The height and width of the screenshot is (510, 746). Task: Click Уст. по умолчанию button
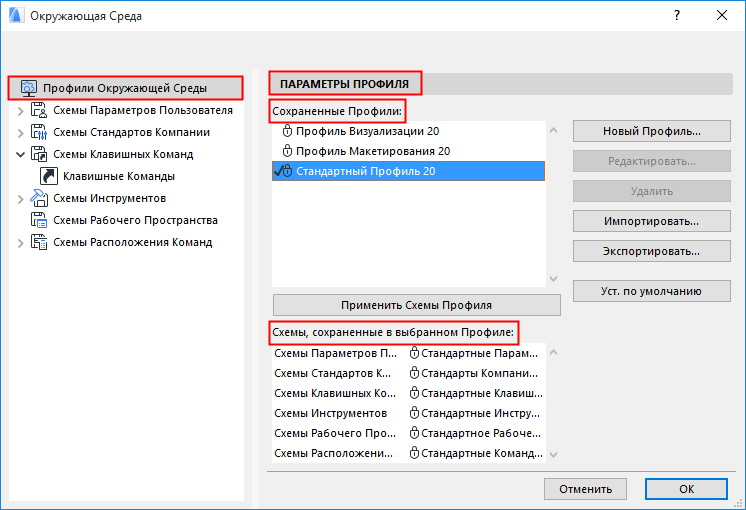(x=652, y=291)
